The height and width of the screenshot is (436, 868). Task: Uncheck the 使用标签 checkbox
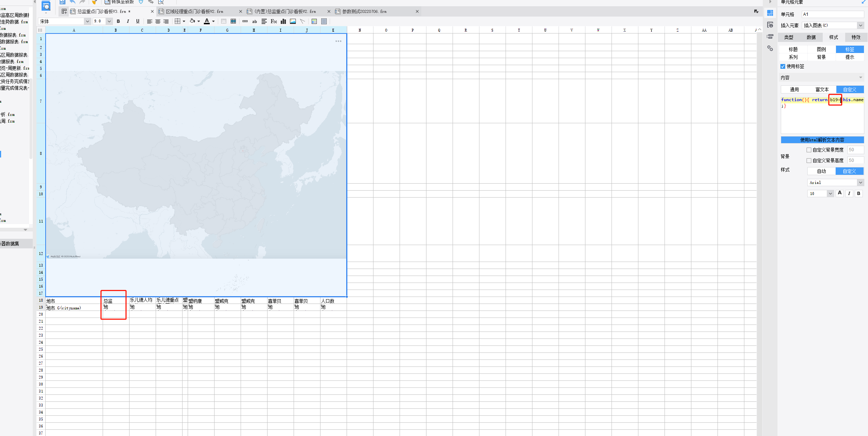(783, 67)
